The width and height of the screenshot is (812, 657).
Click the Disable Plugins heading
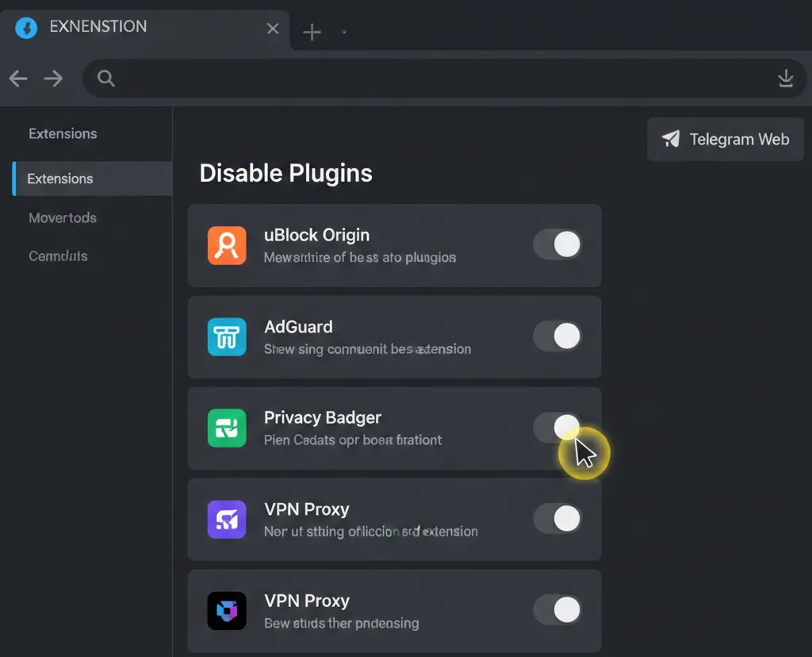[285, 173]
